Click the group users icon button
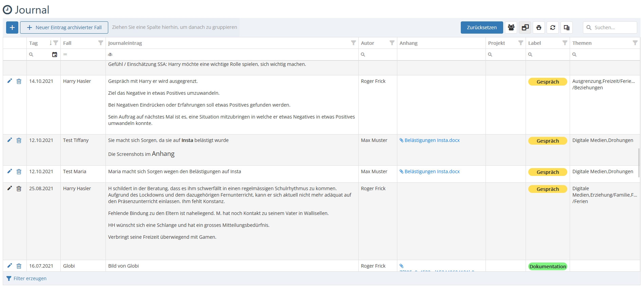The width and height of the screenshot is (644, 289). (511, 28)
